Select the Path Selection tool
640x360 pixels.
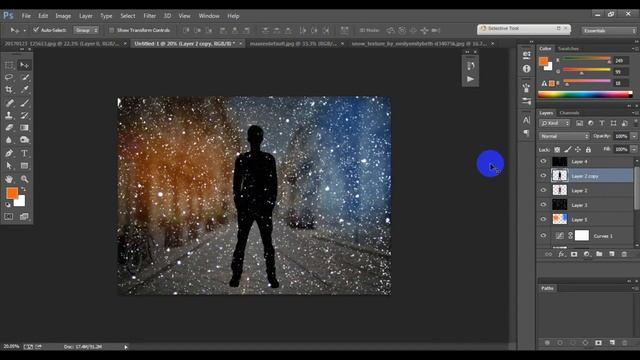9,166
